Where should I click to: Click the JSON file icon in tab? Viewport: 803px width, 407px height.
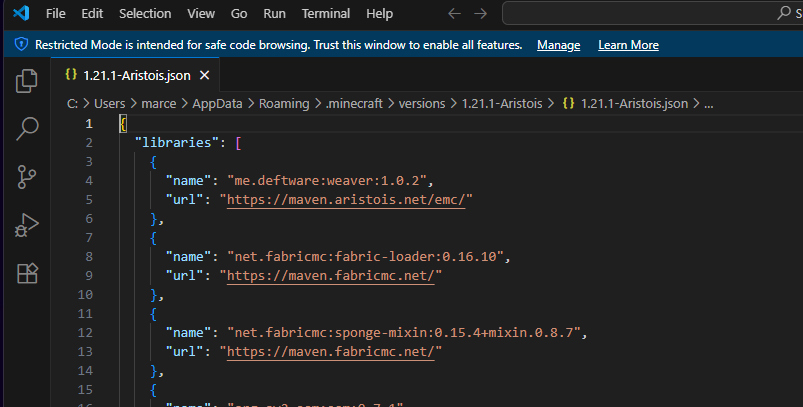tap(71, 75)
